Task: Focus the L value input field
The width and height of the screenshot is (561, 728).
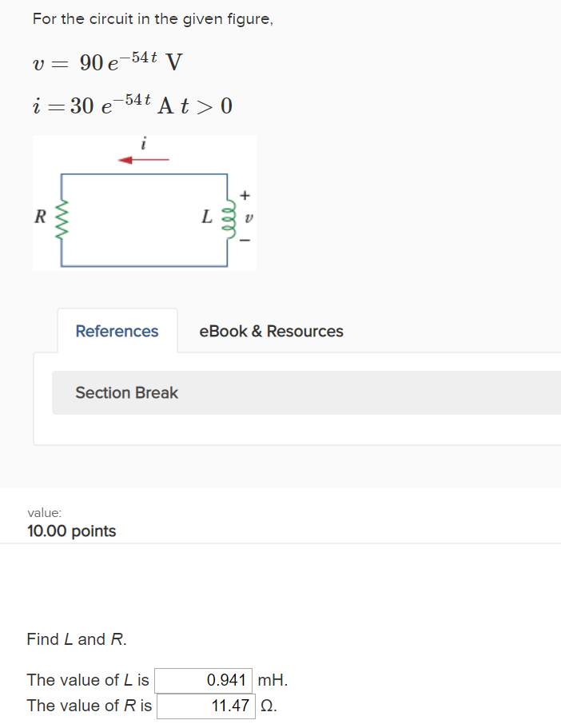Action: (x=204, y=680)
